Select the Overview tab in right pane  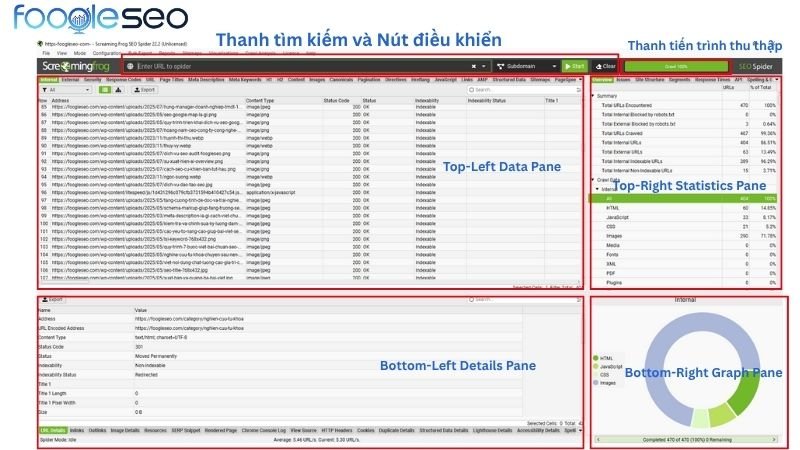point(602,80)
